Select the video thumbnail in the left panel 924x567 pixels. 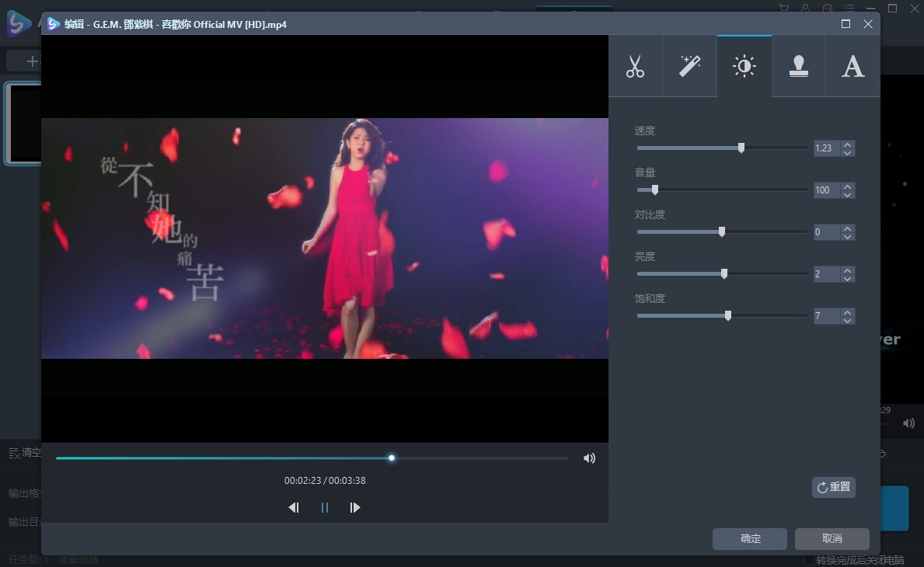click(x=21, y=123)
